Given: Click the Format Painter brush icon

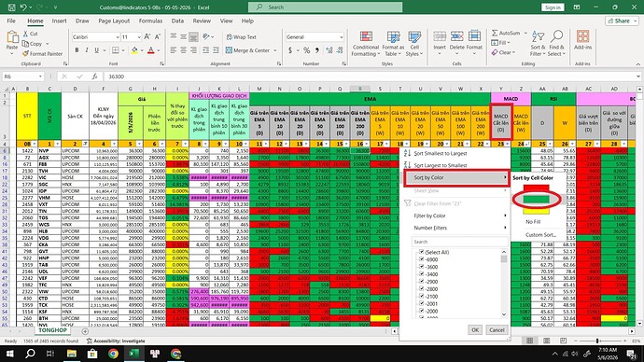Looking at the screenshot, I should tap(25, 54).
